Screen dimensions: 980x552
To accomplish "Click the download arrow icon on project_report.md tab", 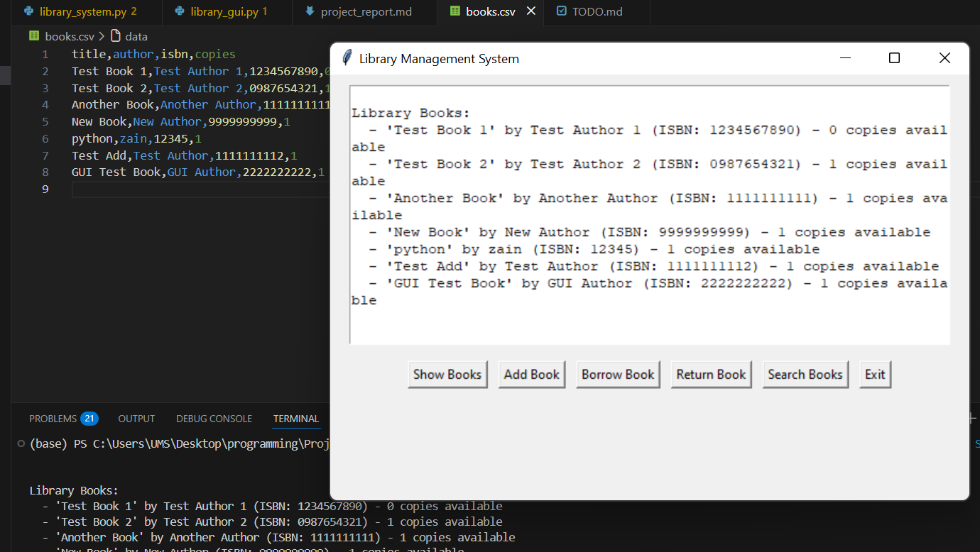I will tap(310, 12).
